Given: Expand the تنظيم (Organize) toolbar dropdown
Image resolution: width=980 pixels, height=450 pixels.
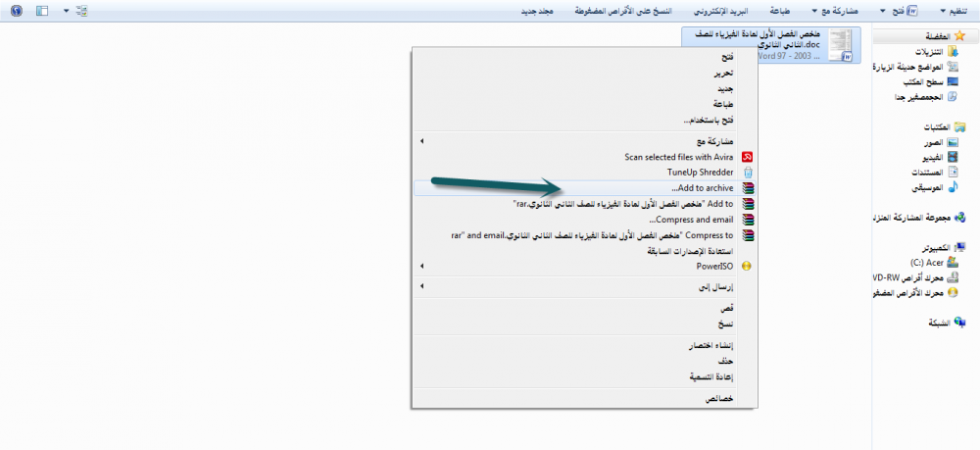Looking at the screenshot, I should pyautogui.click(x=951, y=11).
